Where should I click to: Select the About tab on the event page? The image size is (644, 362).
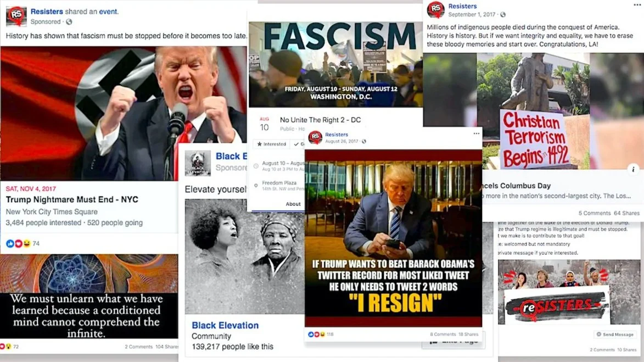pyautogui.click(x=293, y=204)
